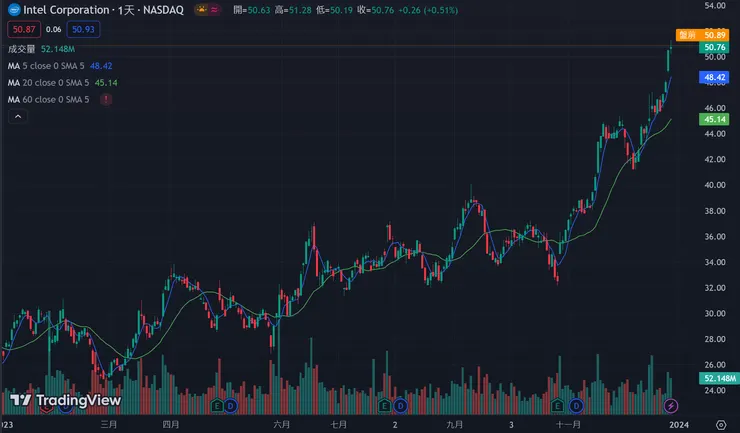
Task: Click the Intel Corporation symbol title
Action: [66, 10]
